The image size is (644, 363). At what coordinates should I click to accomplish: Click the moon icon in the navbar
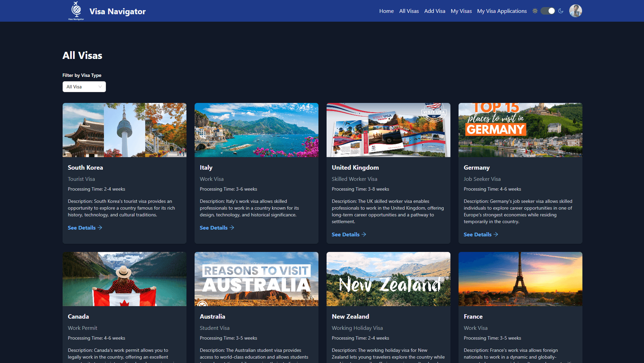(x=561, y=11)
